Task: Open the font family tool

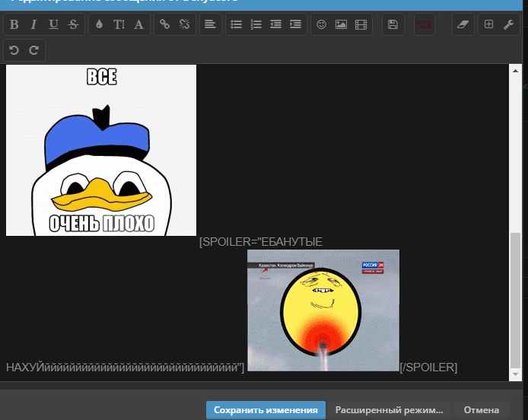Action: (x=138, y=24)
